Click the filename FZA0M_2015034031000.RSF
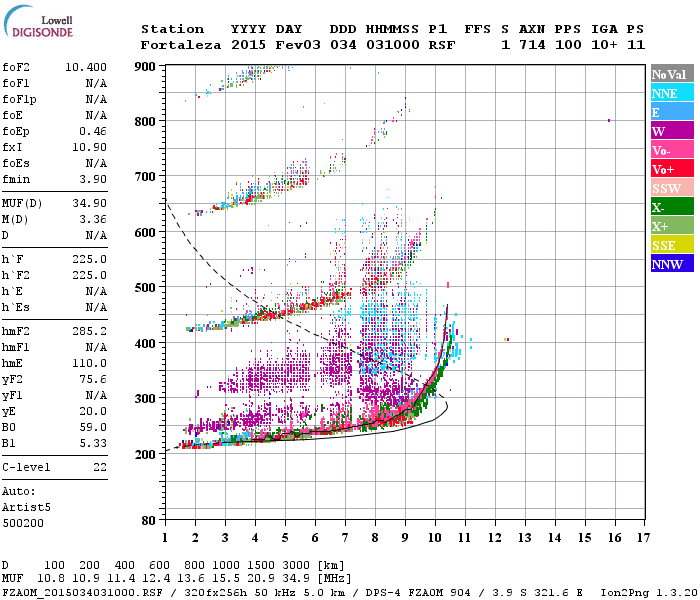The image size is (700, 600). [83, 592]
